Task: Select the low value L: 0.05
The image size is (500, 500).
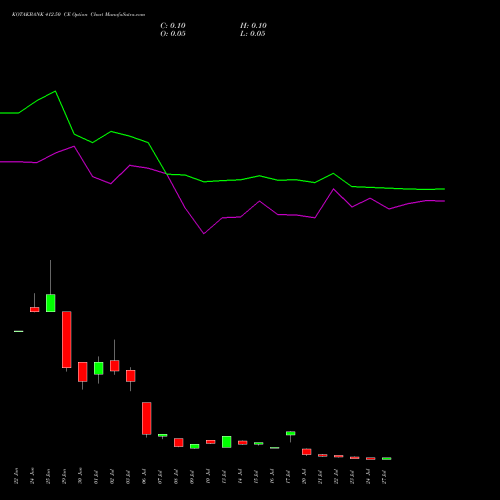Action: (x=253, y=34)
